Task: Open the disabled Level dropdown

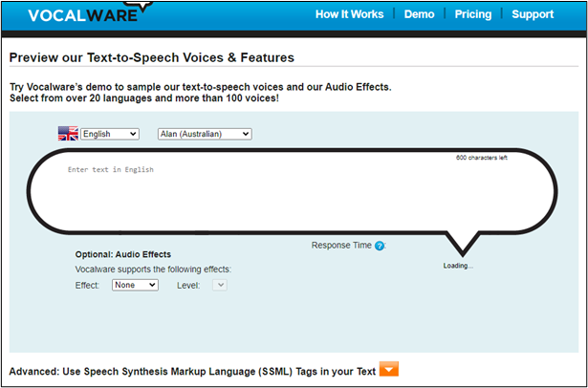Action: tap(220, 286)
